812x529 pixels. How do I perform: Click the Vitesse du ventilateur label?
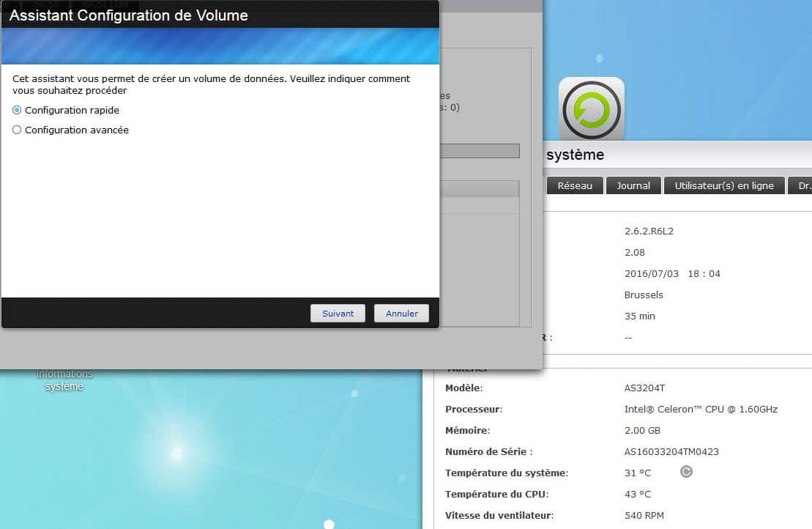click(499, 516)
